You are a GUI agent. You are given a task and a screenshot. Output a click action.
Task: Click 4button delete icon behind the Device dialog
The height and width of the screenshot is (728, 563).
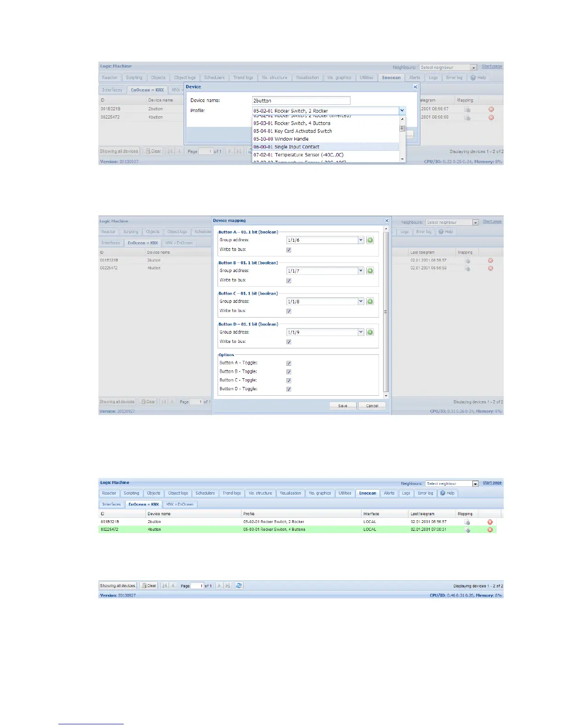(491, 117)
